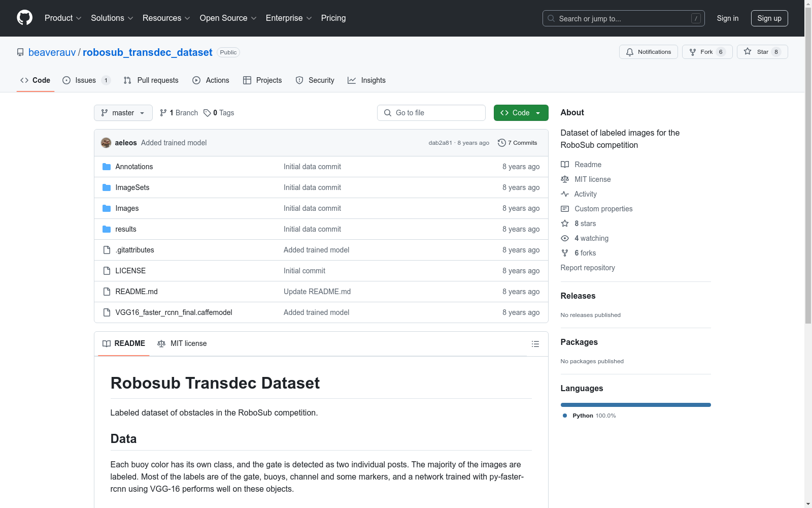Click the Notifications button

pyautogui.click(x=649, y=52)
